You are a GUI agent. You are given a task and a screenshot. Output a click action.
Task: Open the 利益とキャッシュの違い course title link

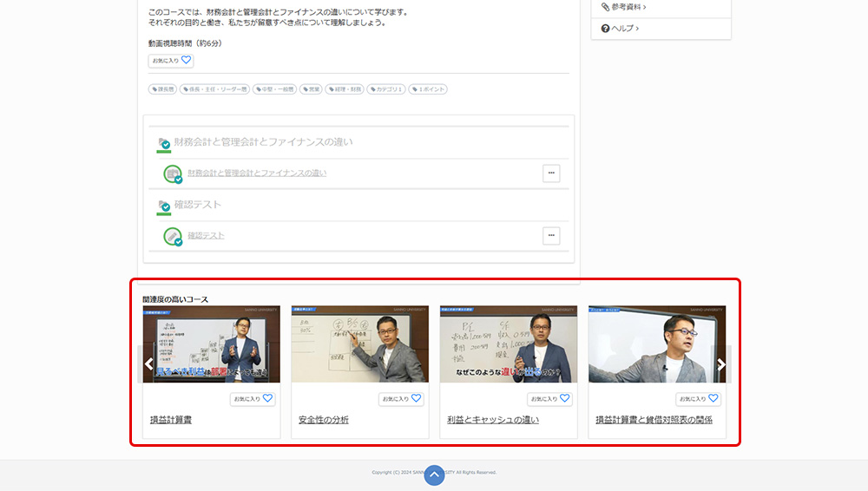(493, 420)
